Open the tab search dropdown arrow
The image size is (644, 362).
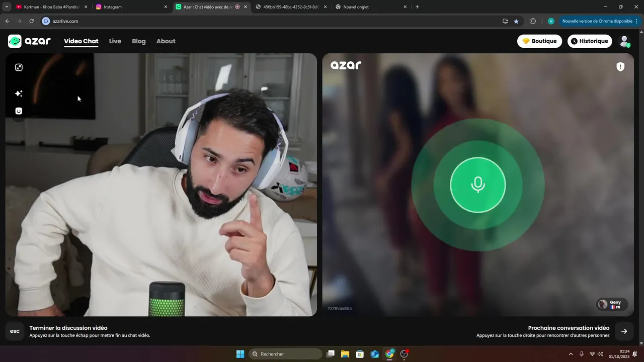7,7
